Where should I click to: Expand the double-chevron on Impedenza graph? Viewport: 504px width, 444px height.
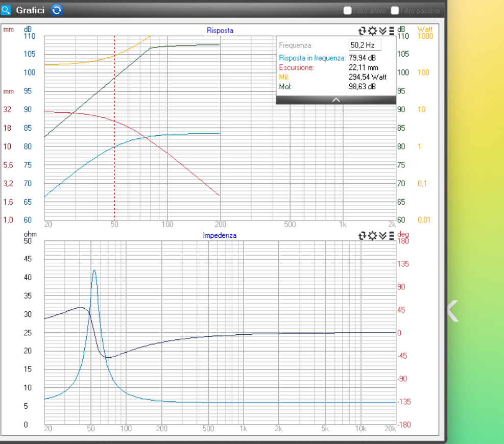(x=382, y=236)
